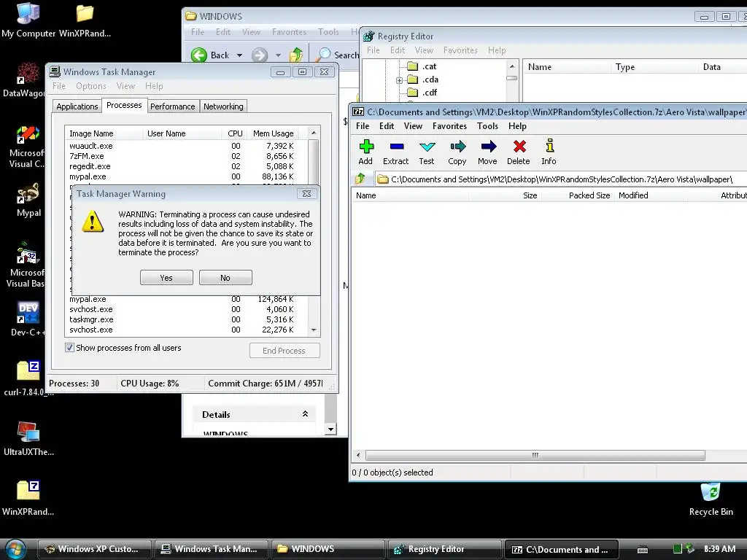
Task: Open the 7-Zip Tools menu
Action: click(487, 126)
